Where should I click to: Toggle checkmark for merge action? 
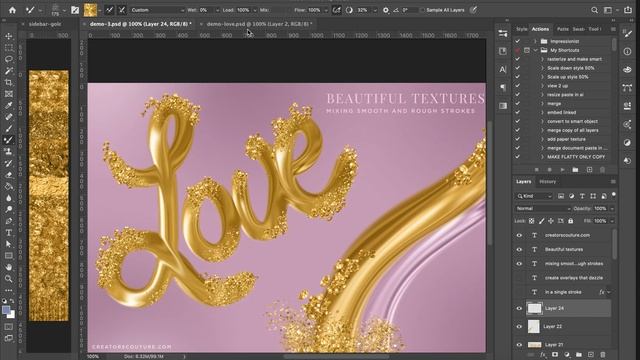click(x=518, y=104)
